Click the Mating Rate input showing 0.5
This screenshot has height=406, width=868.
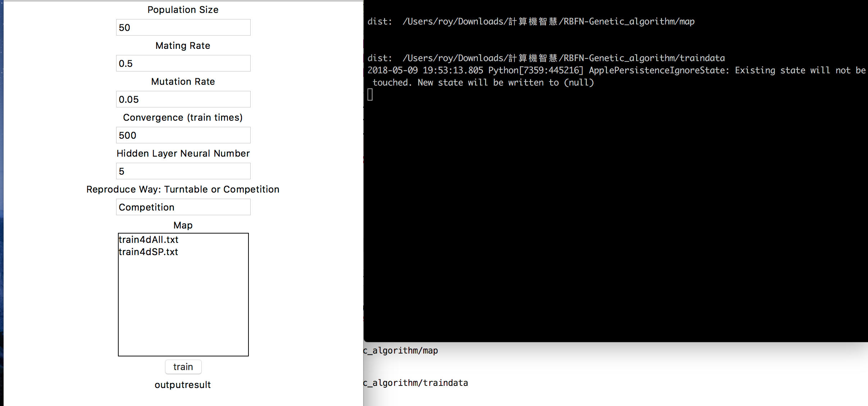point(183,63)
